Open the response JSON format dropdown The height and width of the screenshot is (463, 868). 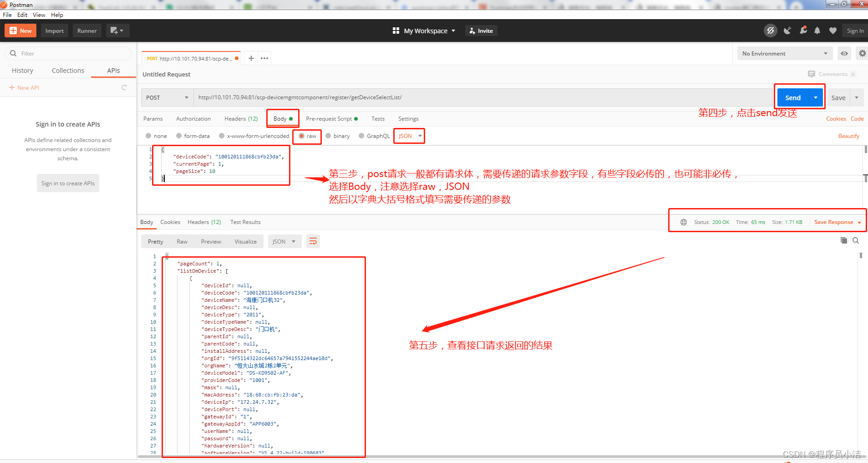point(284,241)
